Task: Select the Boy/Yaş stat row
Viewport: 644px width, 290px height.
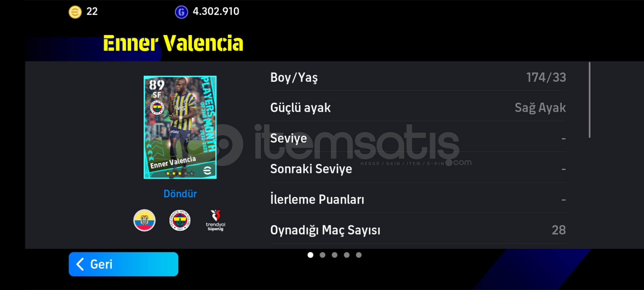Action: tap(418, 78)
